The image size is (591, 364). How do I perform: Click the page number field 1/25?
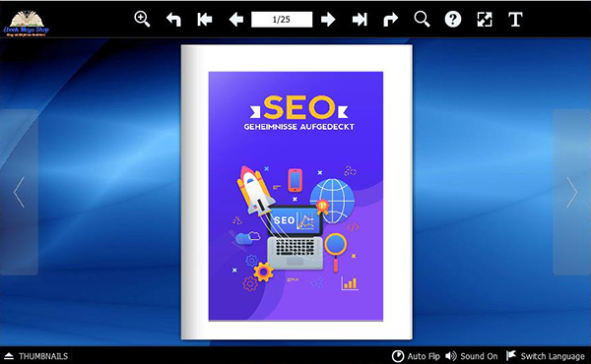coord(282,20)
